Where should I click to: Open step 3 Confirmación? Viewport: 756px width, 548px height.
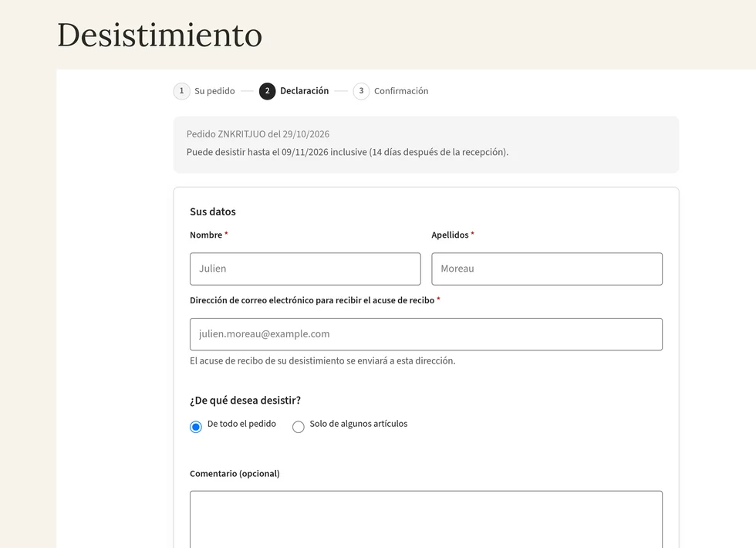[x=391, y=91]
